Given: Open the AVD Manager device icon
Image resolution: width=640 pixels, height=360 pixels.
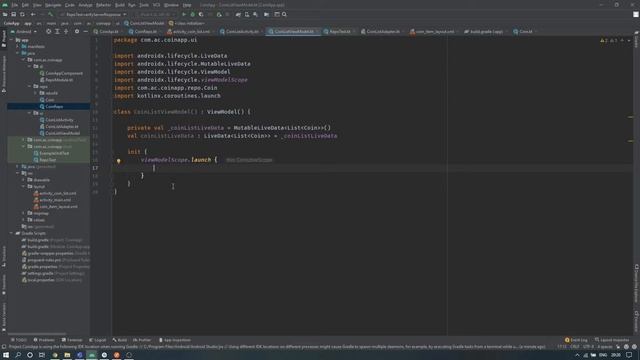Looking at the screenshot, I should [247, 14].
